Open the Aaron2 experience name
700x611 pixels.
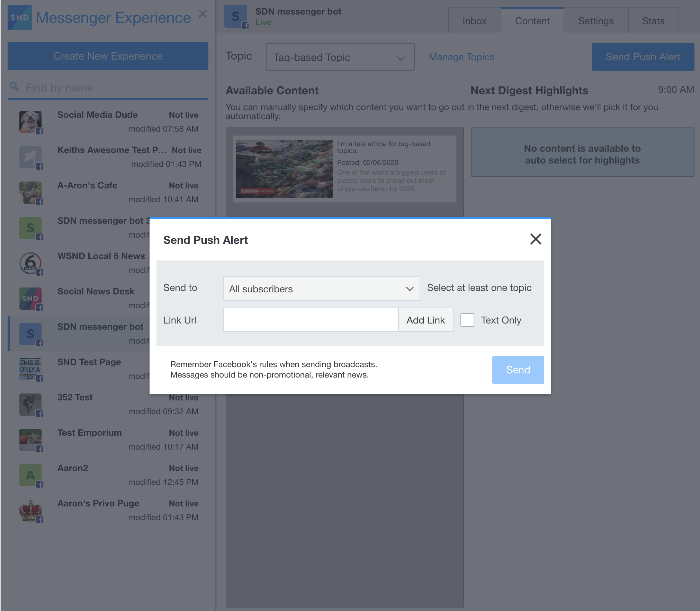point(73,468)
